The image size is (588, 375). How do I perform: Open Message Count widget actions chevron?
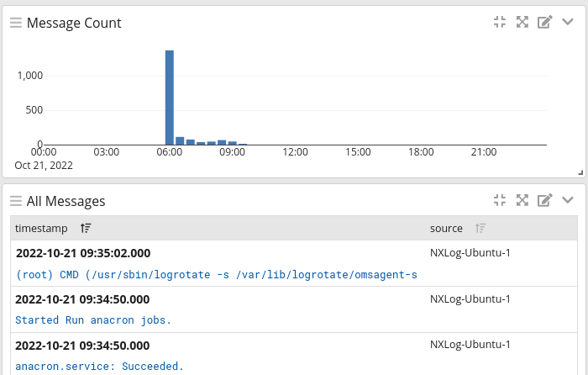tap(567, 22)
